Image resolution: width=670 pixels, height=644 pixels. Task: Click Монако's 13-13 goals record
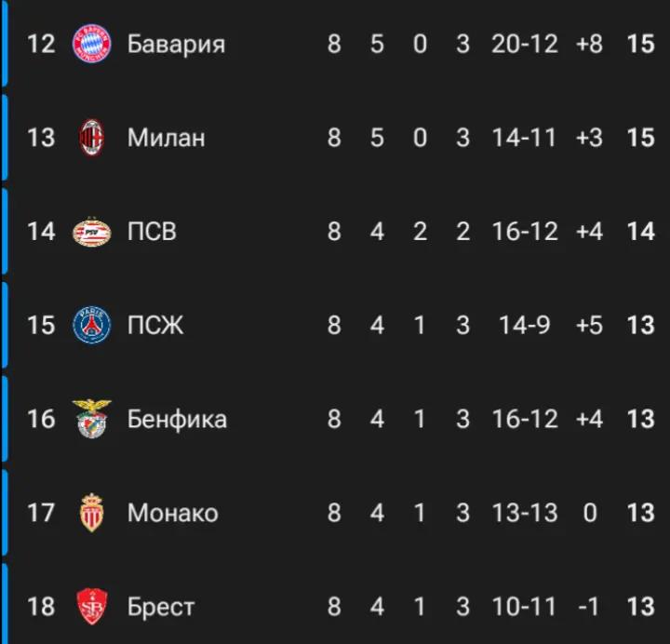point(524,513)
